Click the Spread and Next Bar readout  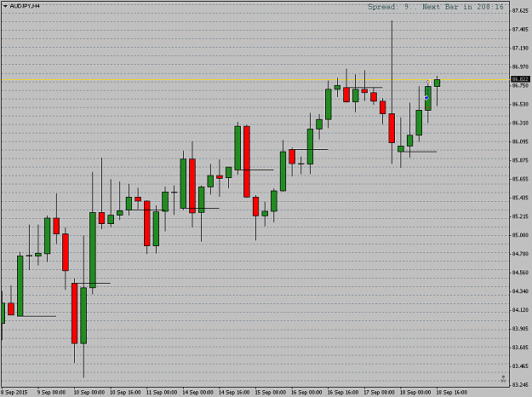pos(436,7)
